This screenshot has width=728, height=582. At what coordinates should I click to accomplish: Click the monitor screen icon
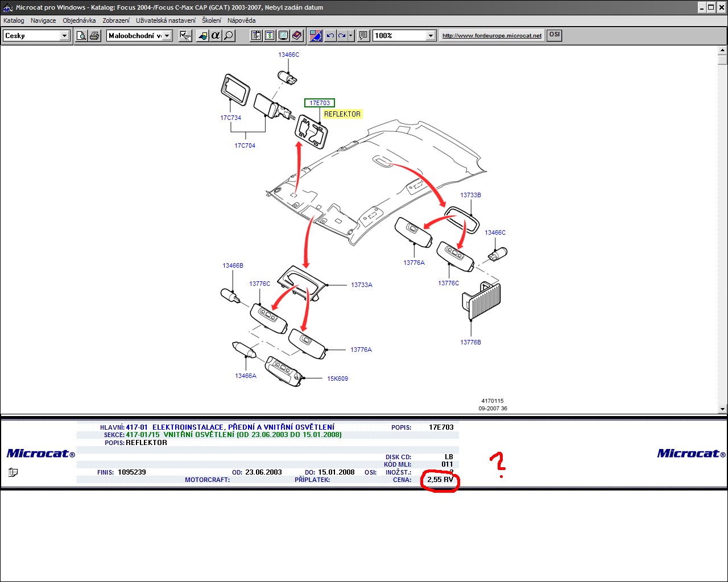[x=283, y=36]
